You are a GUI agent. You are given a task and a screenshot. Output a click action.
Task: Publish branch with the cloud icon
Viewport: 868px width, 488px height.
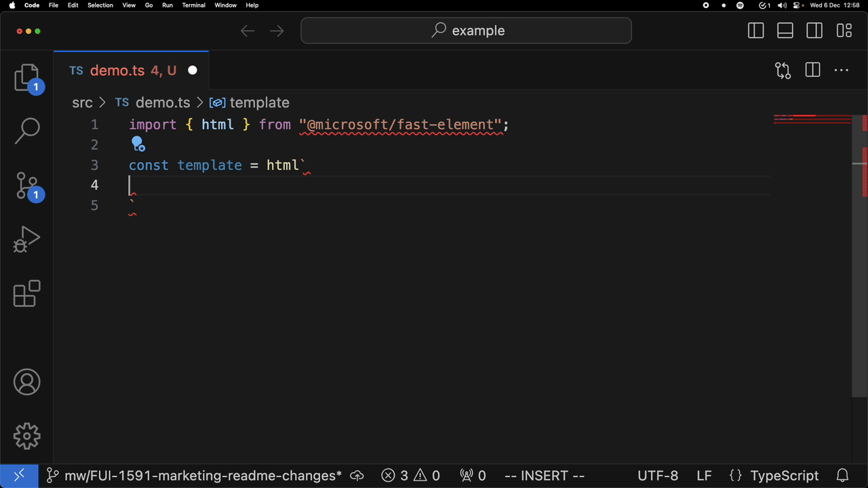pos(357,476)
